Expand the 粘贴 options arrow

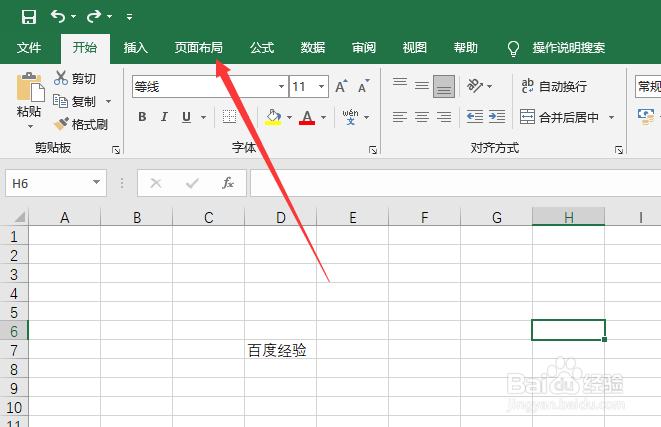[30, 126]
